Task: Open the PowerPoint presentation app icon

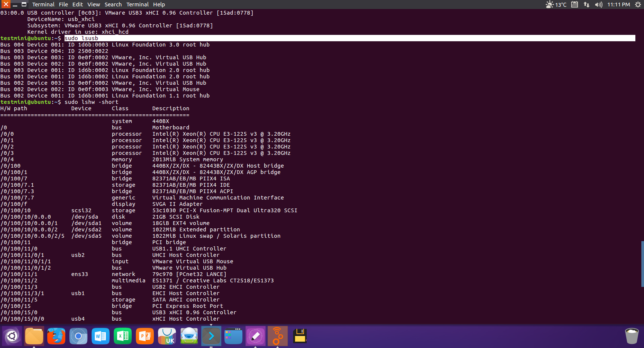Action: [145, 336]
